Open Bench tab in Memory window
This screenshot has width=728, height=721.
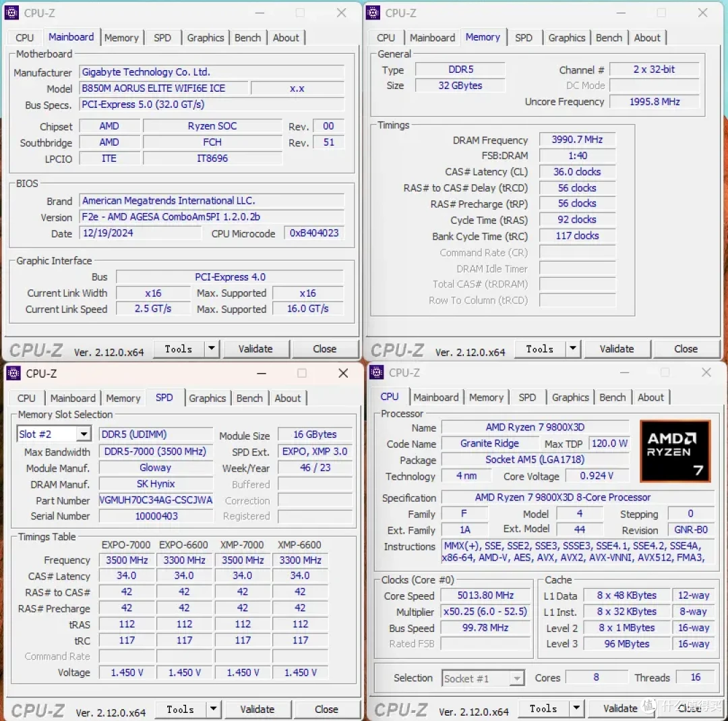point(609,38)
